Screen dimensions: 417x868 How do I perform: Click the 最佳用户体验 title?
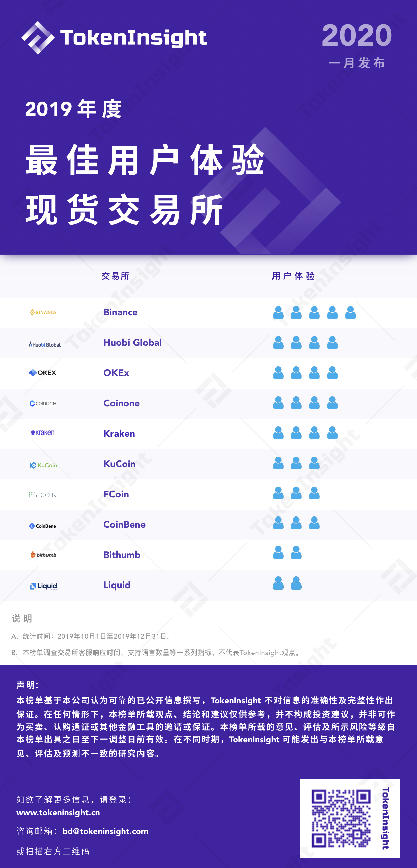pyautogui.click(x=145, y=160)
